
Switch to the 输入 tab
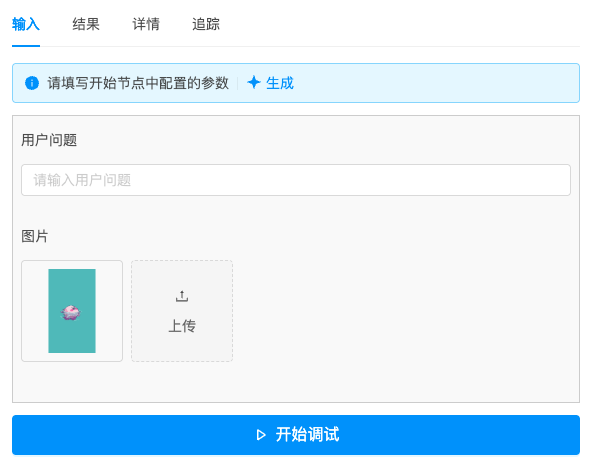(x=26, y=24)
